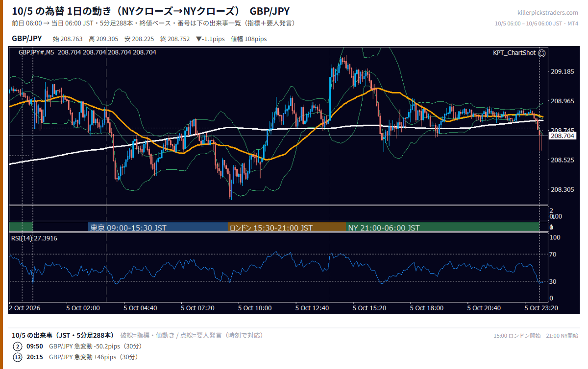Click the 208.305 price axis label

click(x=562, y=189)
